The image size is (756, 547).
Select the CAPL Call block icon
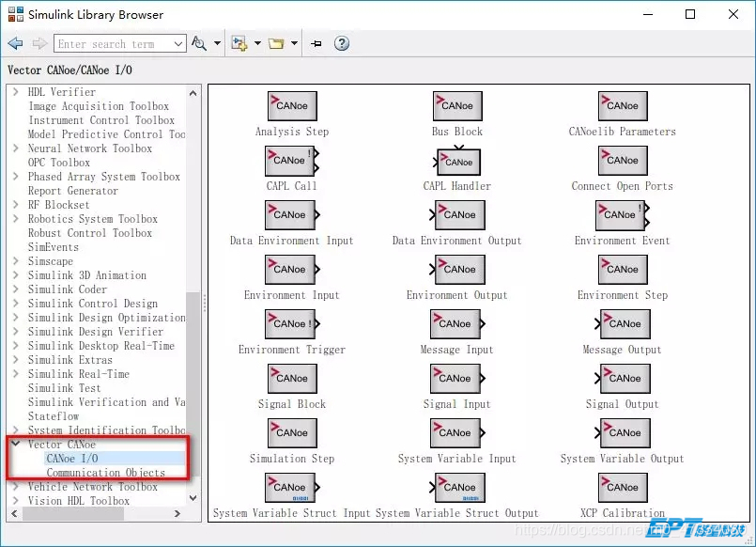[x=292, y=161]
